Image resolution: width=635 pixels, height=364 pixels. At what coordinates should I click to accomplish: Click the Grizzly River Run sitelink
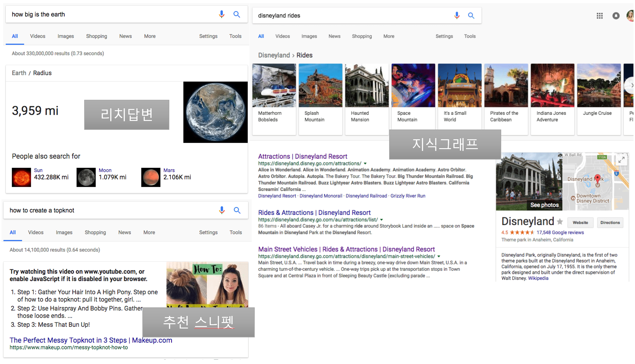pos(408,196)
